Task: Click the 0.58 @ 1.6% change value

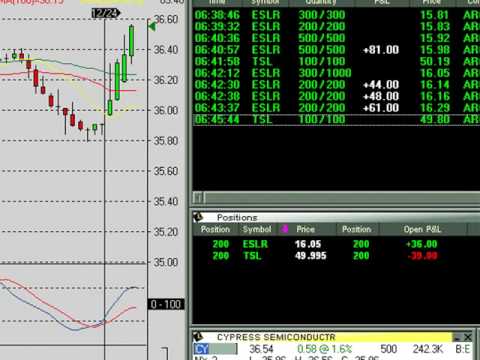Action: pos(324,349)
